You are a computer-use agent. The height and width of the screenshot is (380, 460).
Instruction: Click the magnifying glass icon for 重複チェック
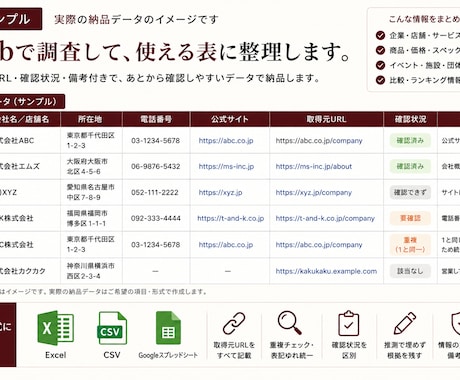[290, 322]
